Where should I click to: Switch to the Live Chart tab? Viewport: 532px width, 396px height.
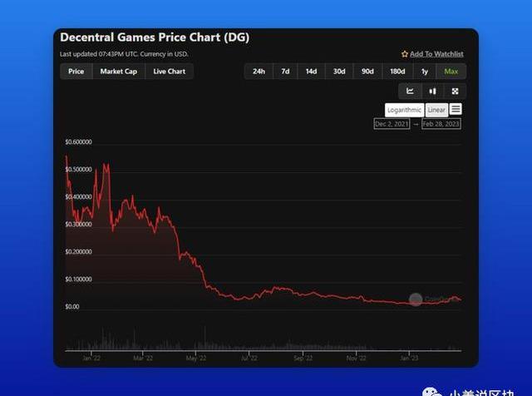click(170, 72)
